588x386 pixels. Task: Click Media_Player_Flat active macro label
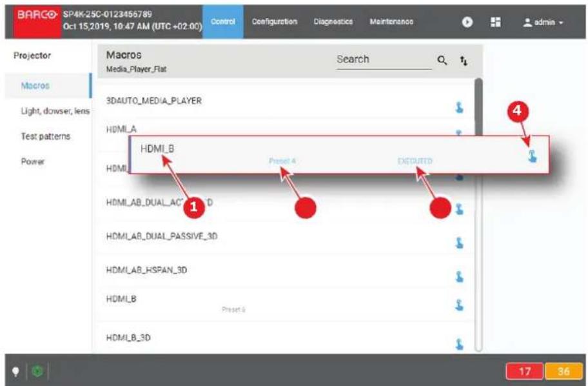136,69
